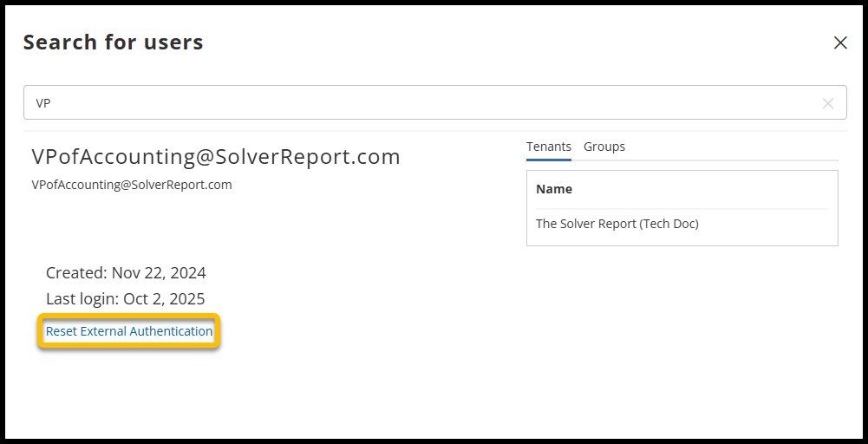Open the Groups tab

604,147
